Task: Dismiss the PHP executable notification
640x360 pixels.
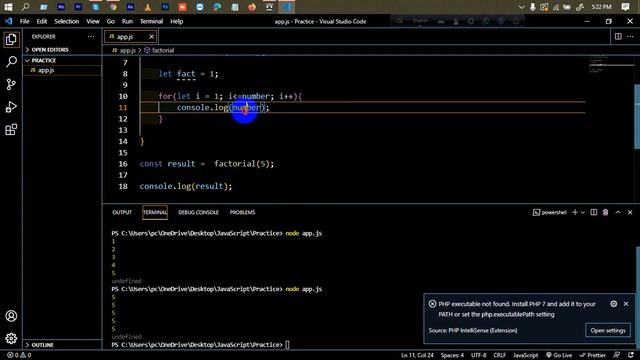Action: pyautogui.click(x=626, y=304)
